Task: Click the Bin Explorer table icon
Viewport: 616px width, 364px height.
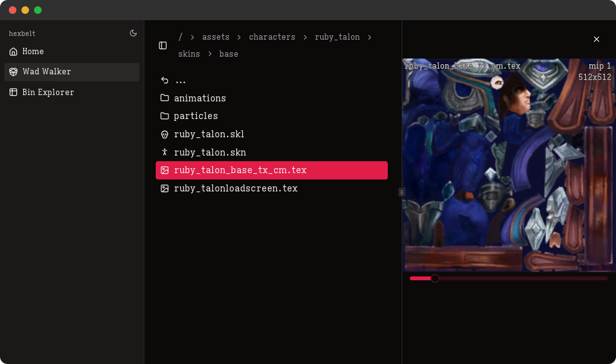Action: pyautogui.click(x=13, y=92)
